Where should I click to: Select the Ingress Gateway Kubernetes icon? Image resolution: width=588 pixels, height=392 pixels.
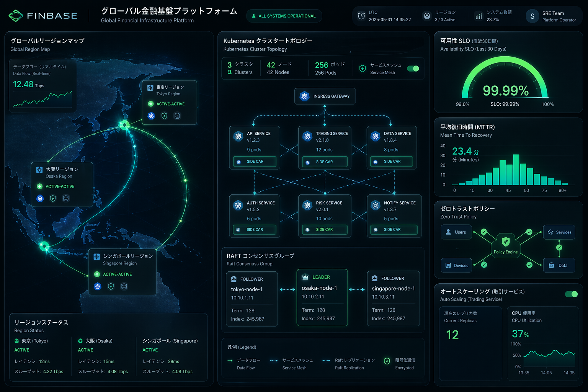(x=304, y=96)
